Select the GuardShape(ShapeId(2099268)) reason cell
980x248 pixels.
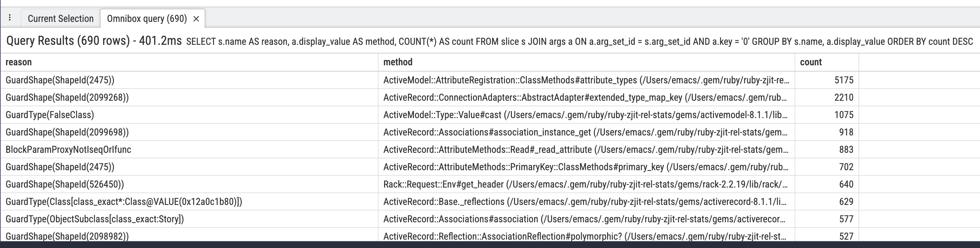(67, 97)
